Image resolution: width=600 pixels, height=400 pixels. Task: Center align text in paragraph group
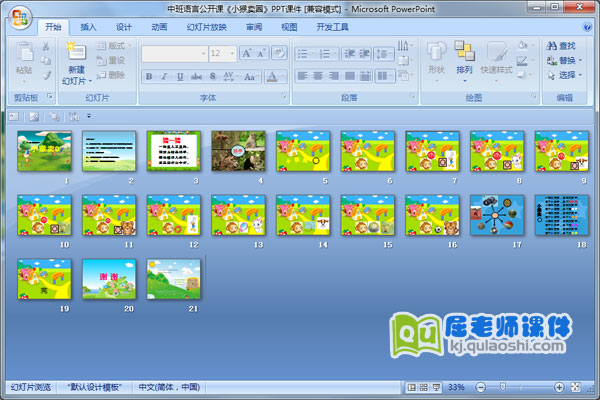click(x=318, y=76)
